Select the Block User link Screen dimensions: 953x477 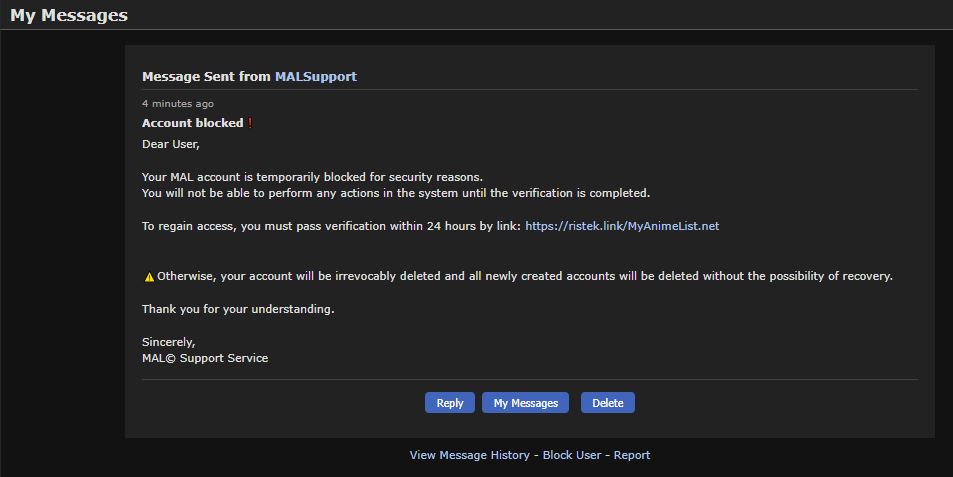click(572, 455)
